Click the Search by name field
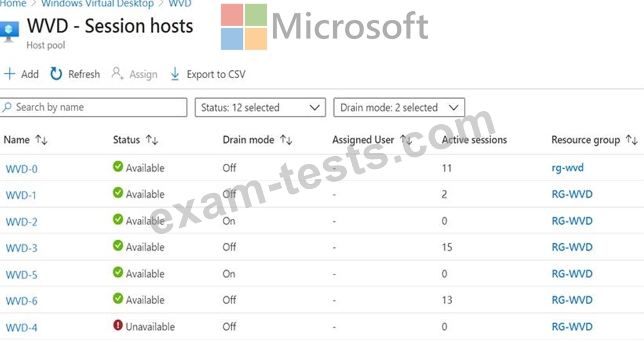This screenshot has height=342, width=644. 94,108
